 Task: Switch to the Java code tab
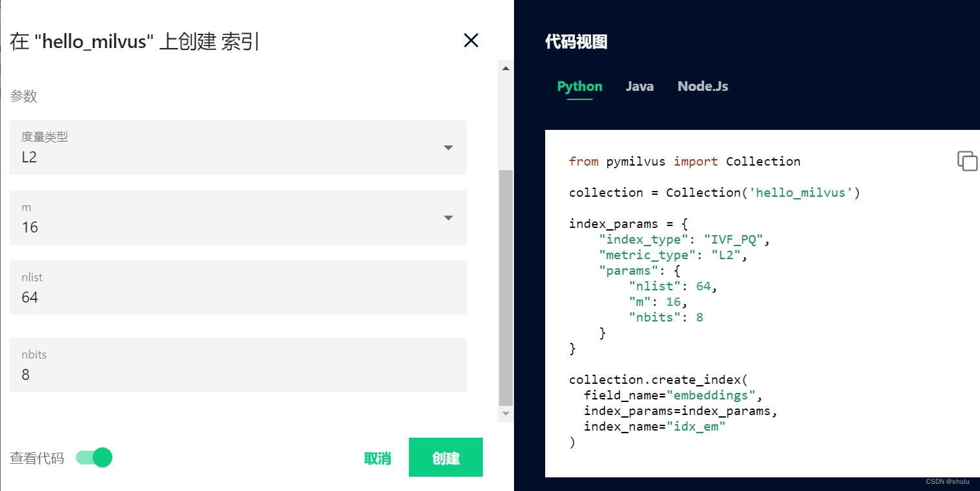pyautogui.click(x=639, y=86)
